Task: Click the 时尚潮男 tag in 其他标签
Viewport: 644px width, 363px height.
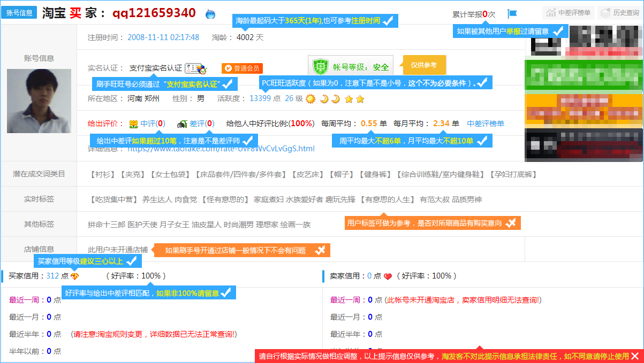Action: coord(239,225)
